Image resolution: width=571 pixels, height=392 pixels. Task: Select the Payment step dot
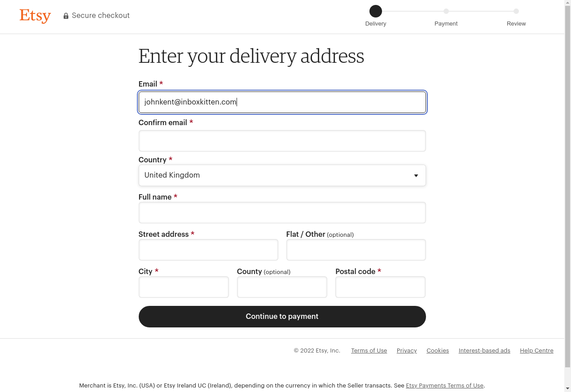tap(446, 11)
